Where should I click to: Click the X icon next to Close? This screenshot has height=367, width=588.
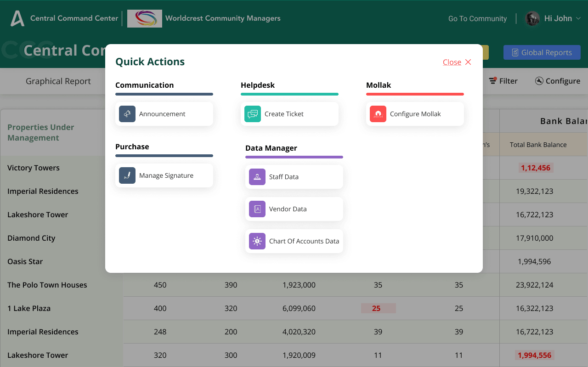click(x=468, y=62)
